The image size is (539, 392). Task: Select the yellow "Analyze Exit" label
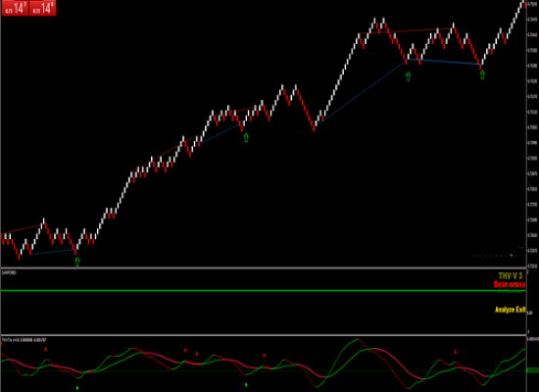[511, 310]
